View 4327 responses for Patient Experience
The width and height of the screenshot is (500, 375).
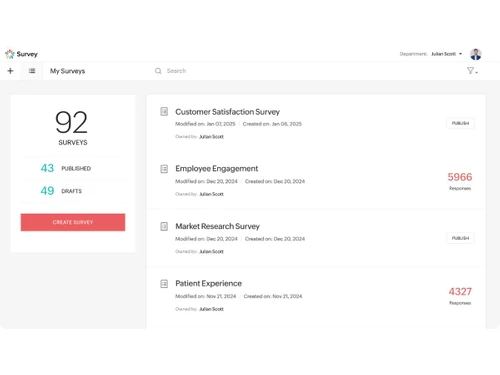460,295
